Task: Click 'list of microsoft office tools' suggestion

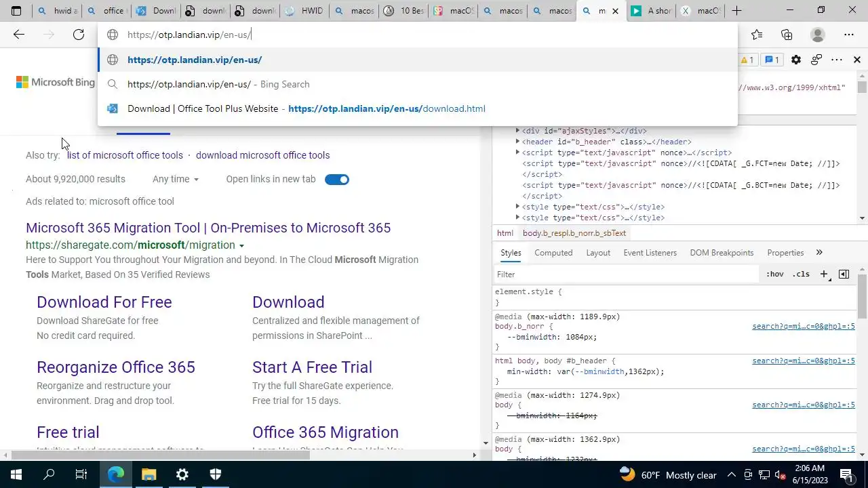Action: pyautogui.click(x=125, y=155)
